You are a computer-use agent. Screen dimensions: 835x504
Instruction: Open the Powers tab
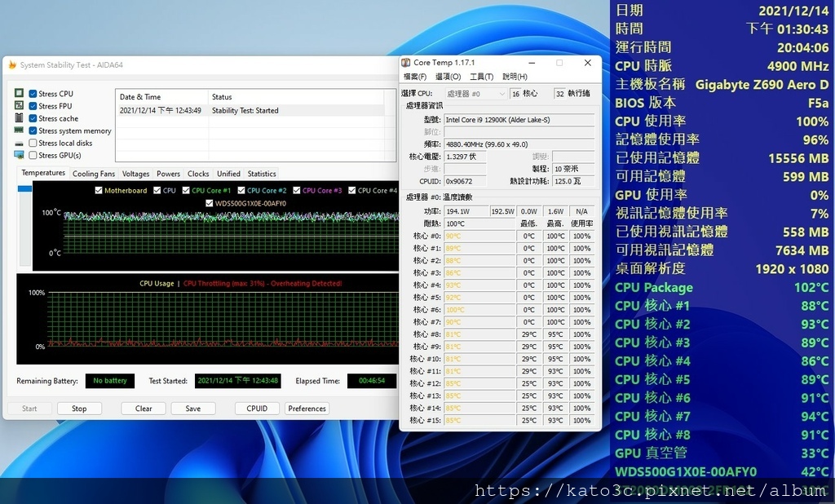click(168, 174)
